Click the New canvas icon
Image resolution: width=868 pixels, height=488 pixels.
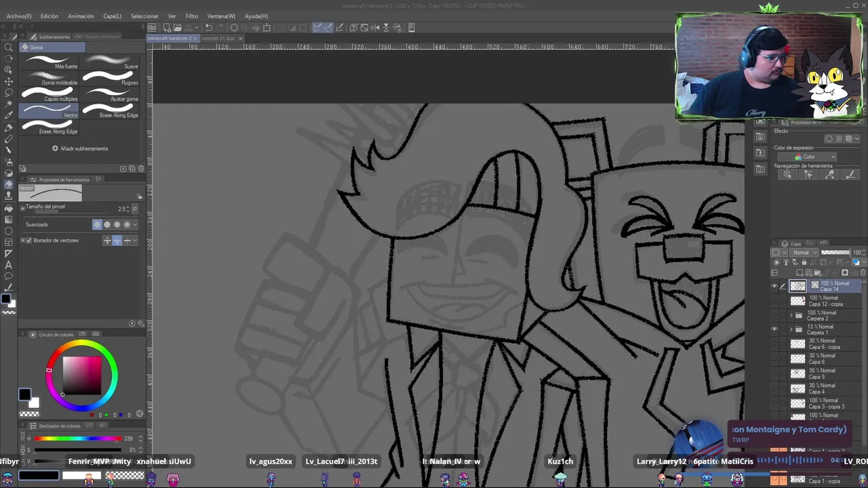[167, 28]
